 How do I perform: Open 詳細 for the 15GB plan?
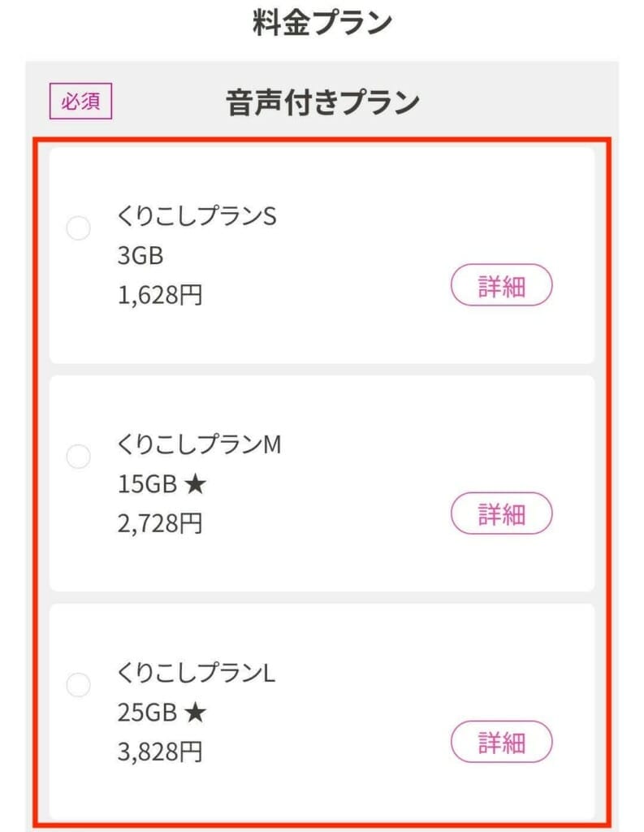[x=501, y=513]
